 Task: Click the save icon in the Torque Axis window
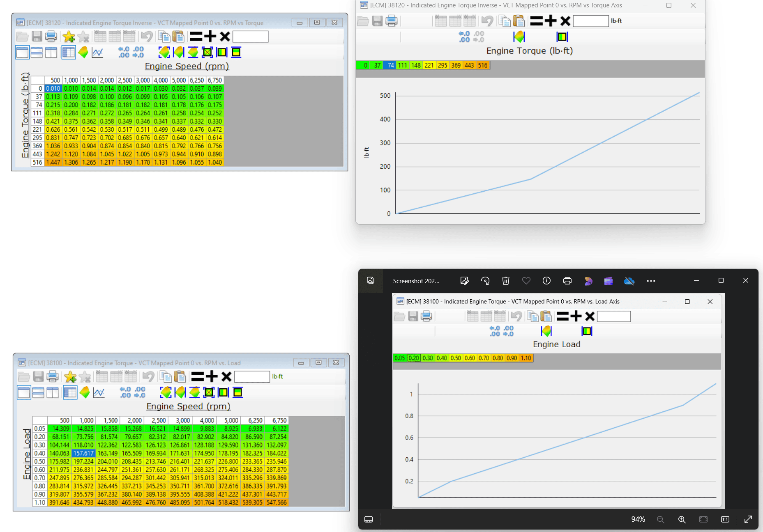(377, 21)
